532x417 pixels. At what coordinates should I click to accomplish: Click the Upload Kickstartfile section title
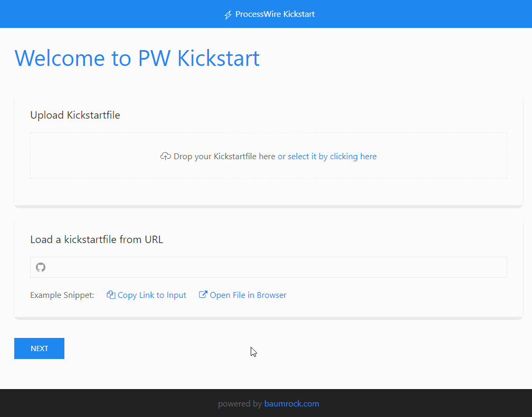point(75,115)
